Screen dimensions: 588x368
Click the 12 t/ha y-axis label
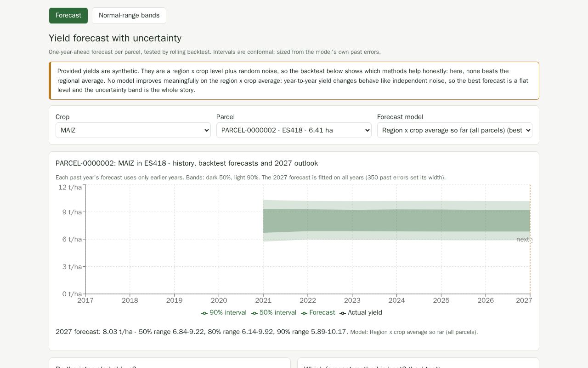[70, 187]
